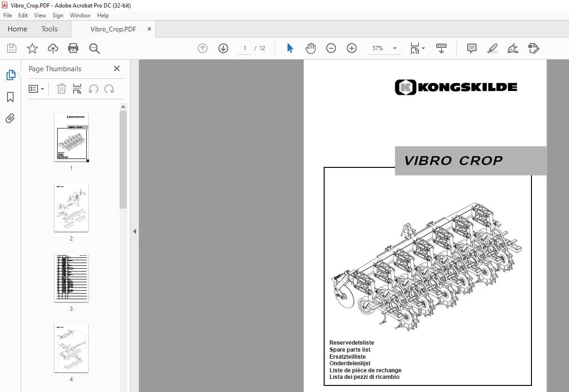Open the Find text search tool
The width and height of the screenshot is (569, 392).
click(94, 48)
